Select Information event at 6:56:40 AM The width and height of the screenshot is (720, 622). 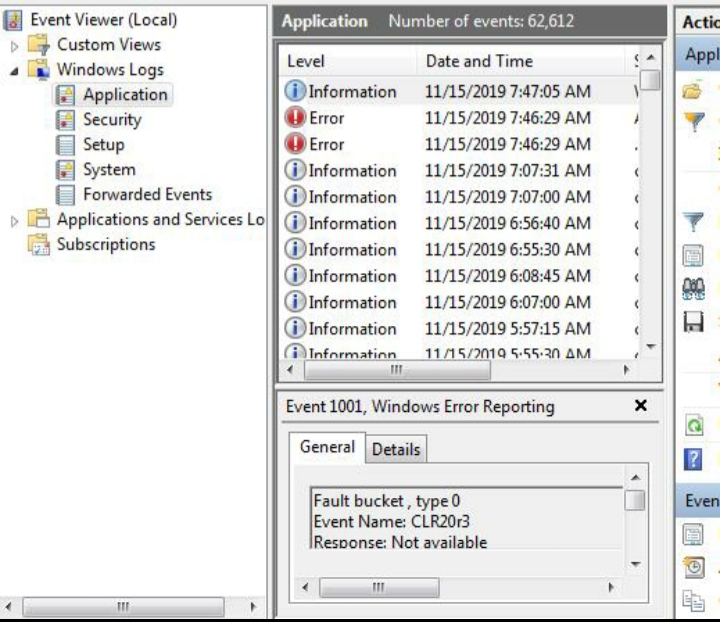(x=458, y=223)
